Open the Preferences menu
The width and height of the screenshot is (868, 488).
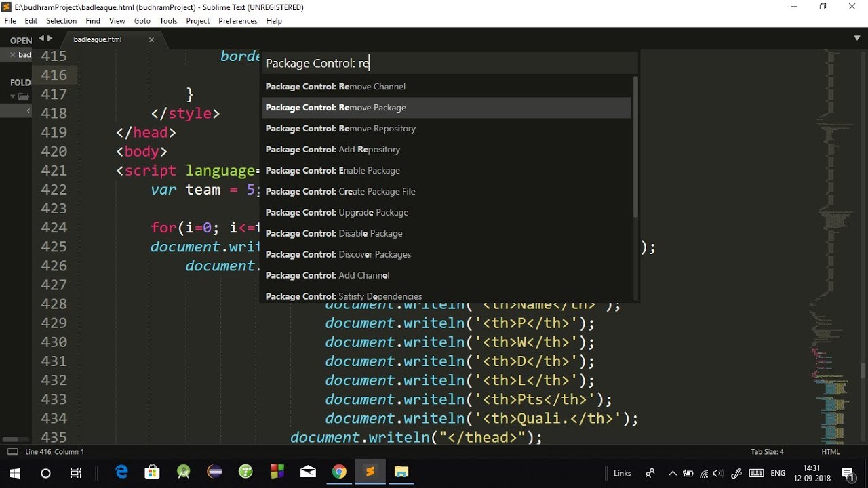point(238,21)
